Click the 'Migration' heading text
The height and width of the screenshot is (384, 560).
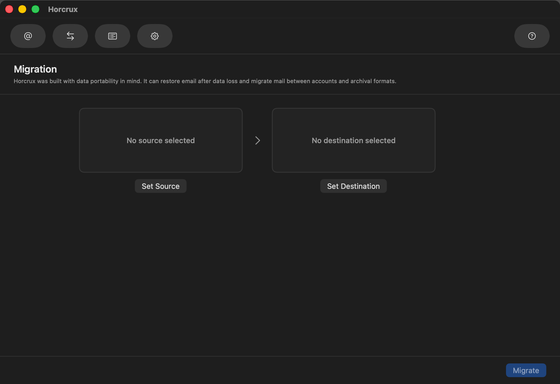[35, 69]
